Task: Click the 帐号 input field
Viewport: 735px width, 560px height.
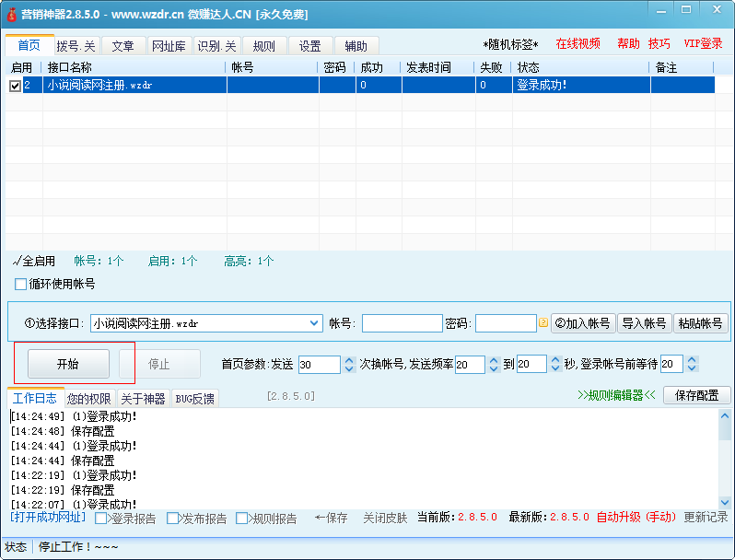Action: [402, 323]
